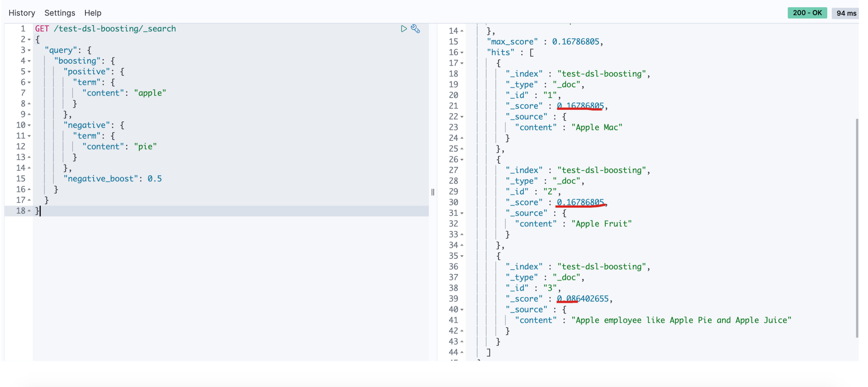
Task: Click the pane splitter handle between editor and response
Action: [x=433, y=192]
